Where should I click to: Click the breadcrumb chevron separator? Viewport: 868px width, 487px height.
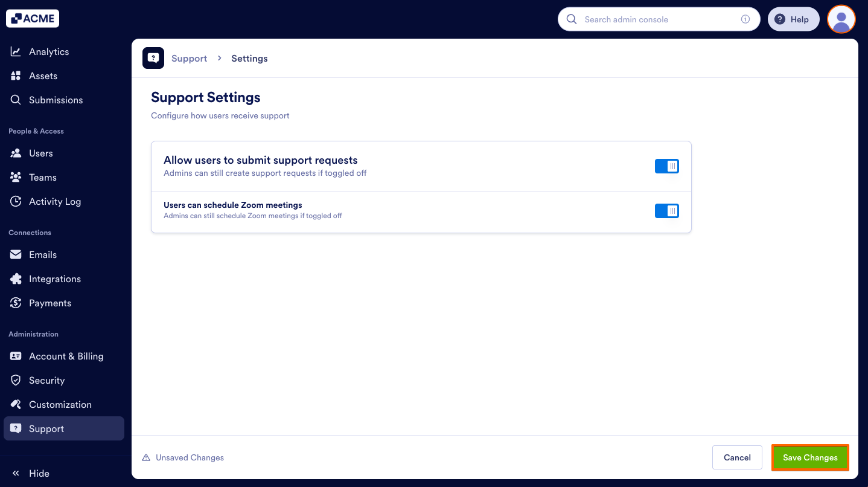220,58
